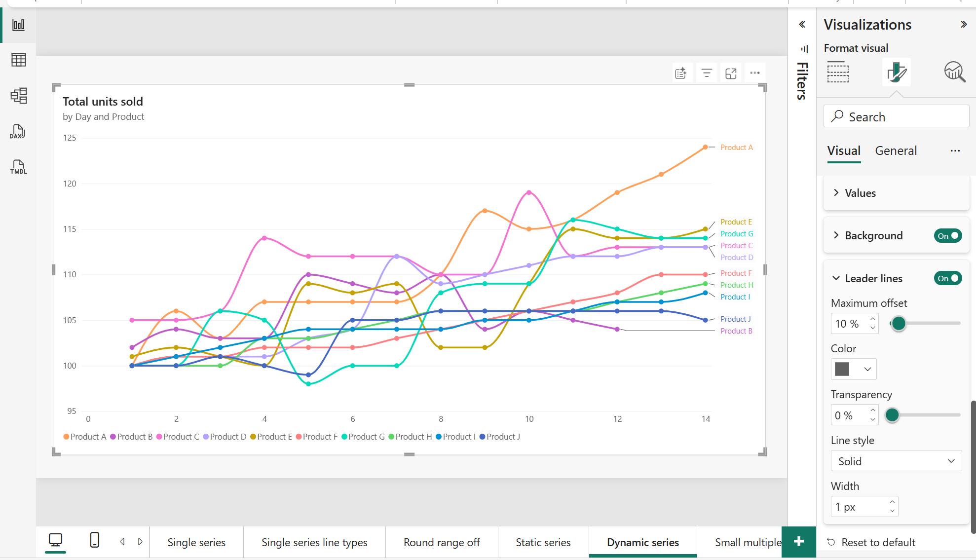Turn off Leader lines

pos(947,278)
